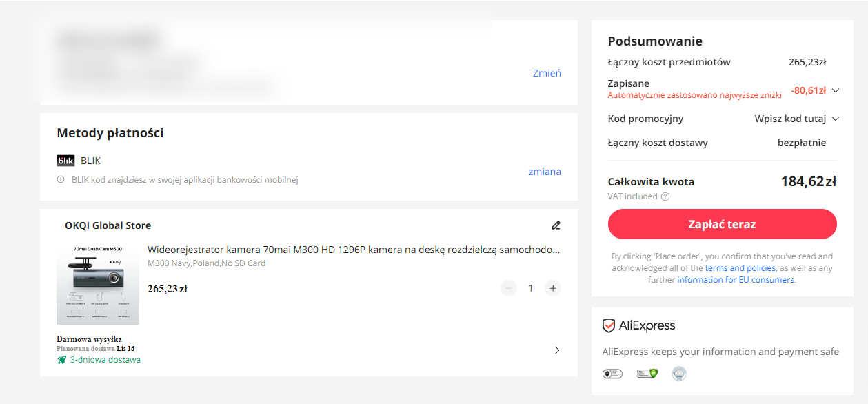Click the black-and-white shield badge under AliExpress
868x404 pixels.
click(612, 374)
